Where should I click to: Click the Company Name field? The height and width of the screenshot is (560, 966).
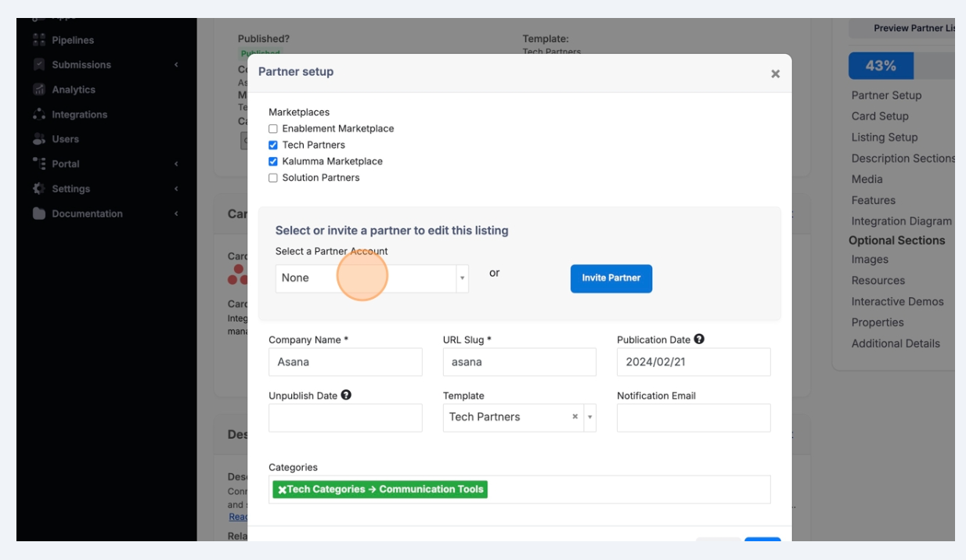tap(345, 362)
